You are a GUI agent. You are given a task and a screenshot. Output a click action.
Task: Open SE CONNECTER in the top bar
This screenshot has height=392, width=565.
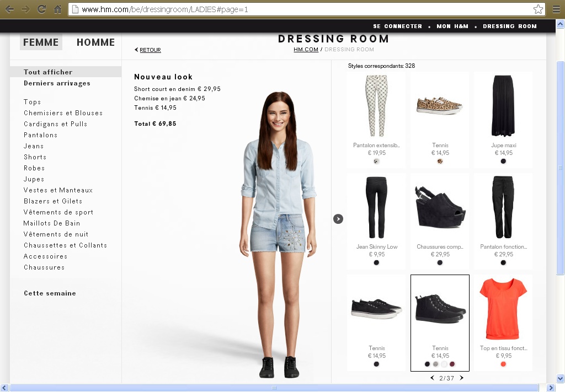pos(397,26)
